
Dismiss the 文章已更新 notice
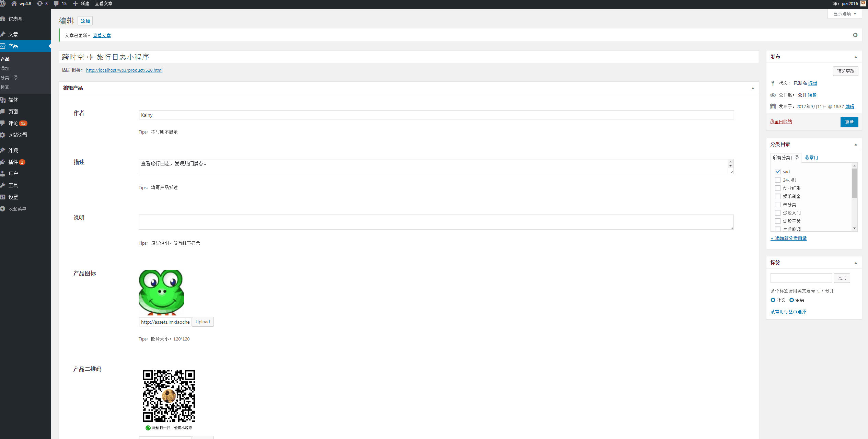[855, 35]
